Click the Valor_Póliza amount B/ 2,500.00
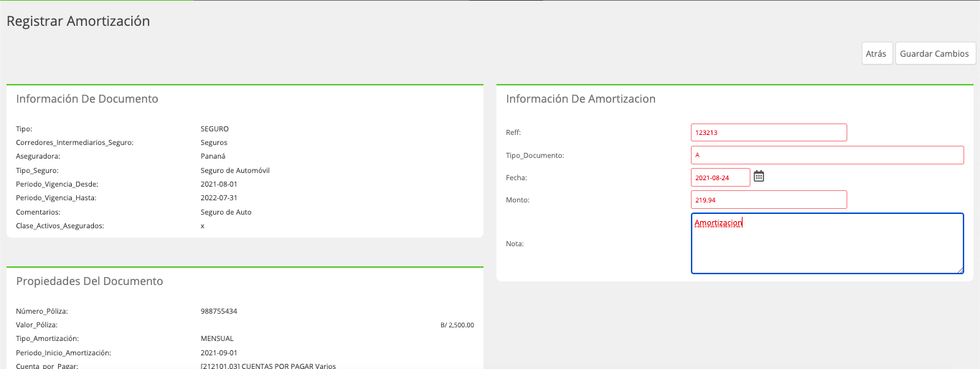980x369 pixels. point(457,324)
